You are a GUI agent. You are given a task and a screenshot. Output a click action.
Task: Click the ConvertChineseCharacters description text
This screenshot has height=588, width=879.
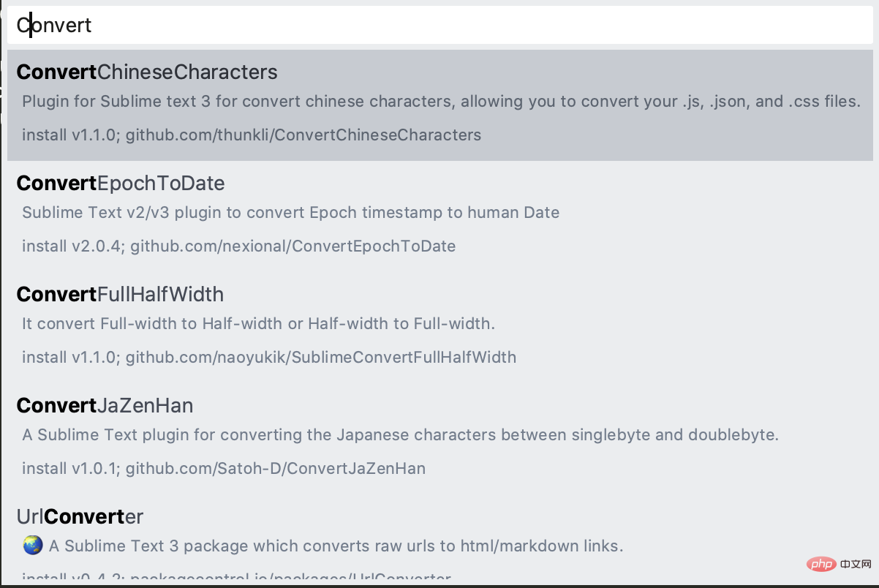tap(441, 102)
